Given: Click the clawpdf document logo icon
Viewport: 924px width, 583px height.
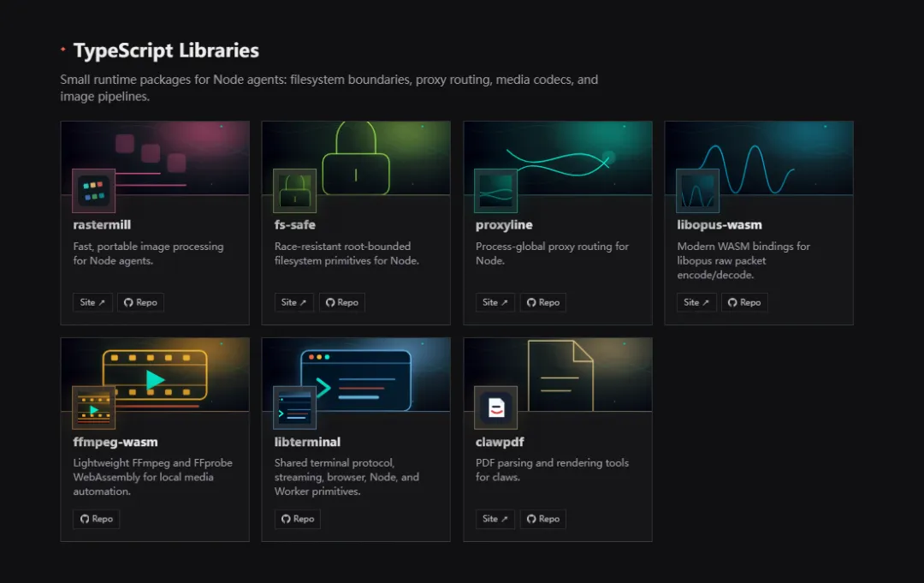Looking at the screenshot, I should click(x=495, y=408).
